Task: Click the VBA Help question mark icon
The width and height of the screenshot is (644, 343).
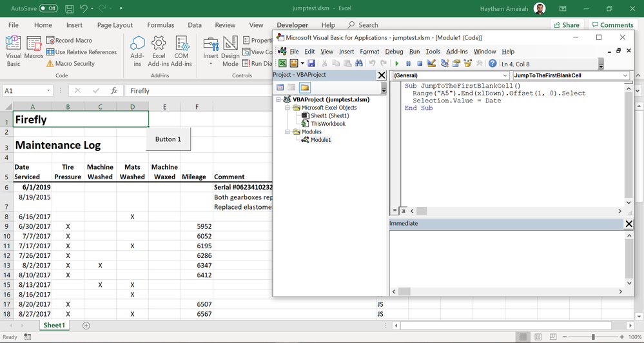Action: 493,63
